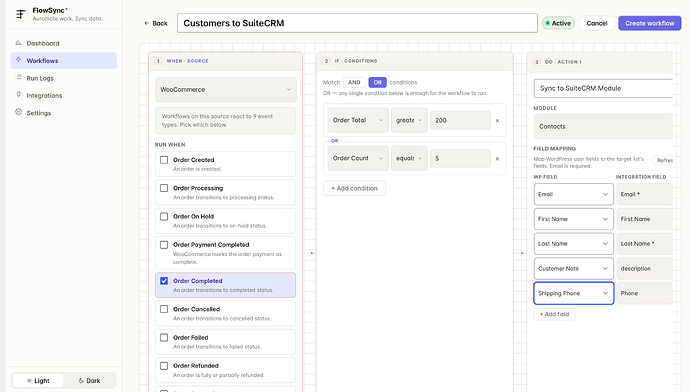Check the Order On Hold checkbox
Image resolution: width=690 pixels, height=392 pixels.
164,216
